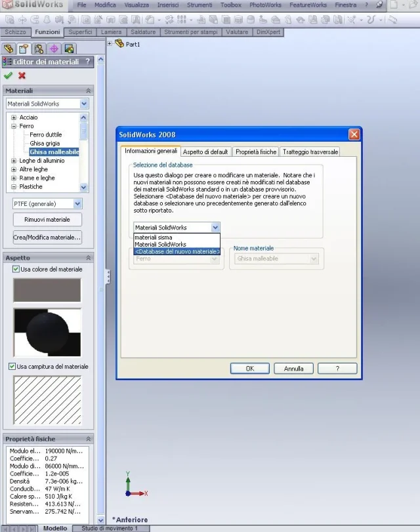This screenshot has width=420, height=532.
Task: Open the PropertyManager tab icon
Action: pyautogui.click(x=24, y=49)
